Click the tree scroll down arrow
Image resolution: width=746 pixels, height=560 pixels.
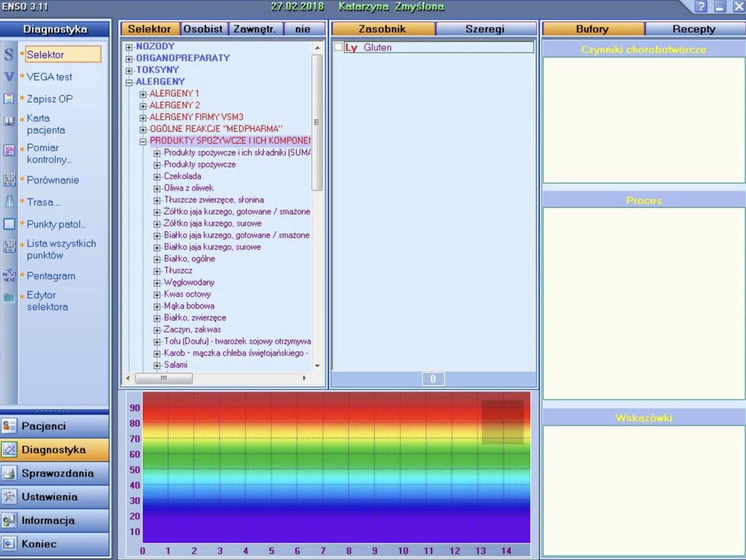pos(317,366)
